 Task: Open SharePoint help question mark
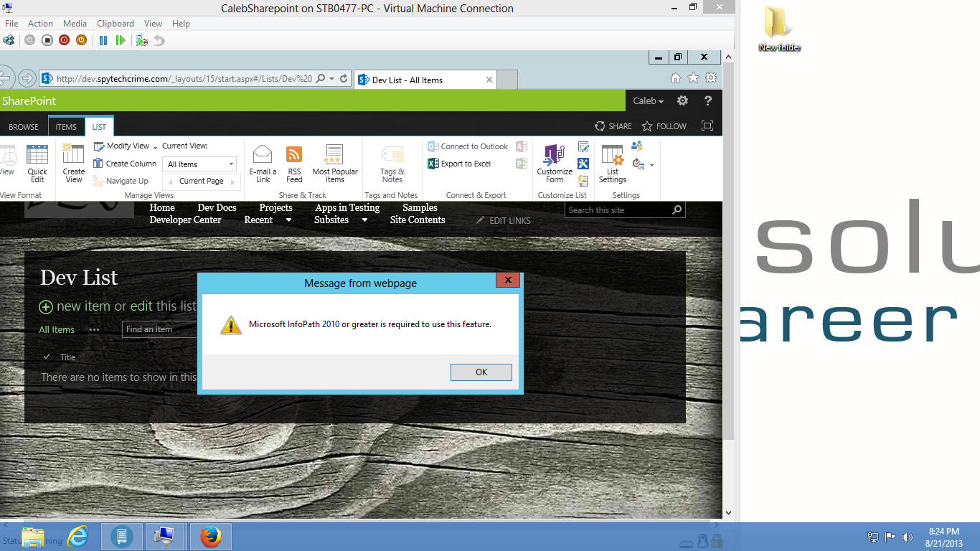click(708, 101)
